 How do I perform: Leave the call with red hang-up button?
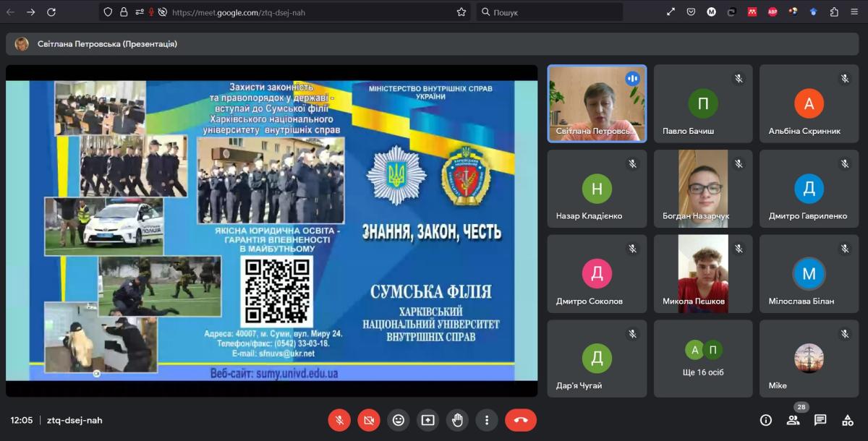click(x=521, y=419)
